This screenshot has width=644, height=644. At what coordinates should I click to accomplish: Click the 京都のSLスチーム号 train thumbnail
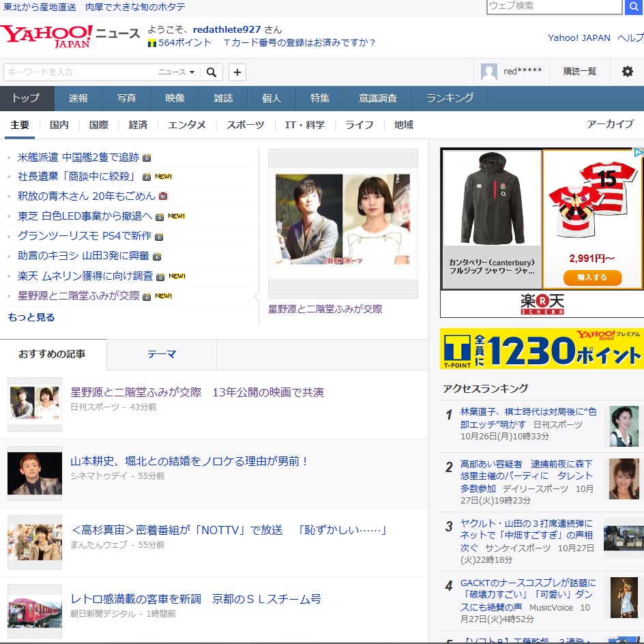click(x=35, y=611)
